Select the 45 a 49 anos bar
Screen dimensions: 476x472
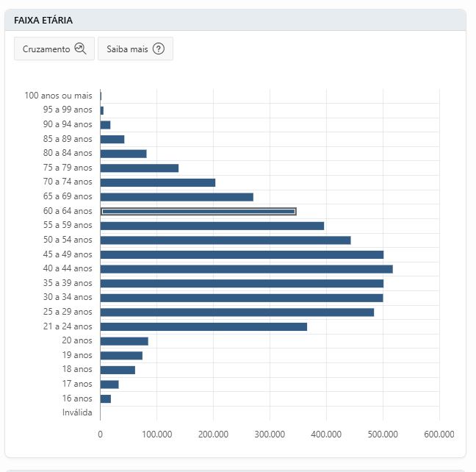[x=242, y=254]
